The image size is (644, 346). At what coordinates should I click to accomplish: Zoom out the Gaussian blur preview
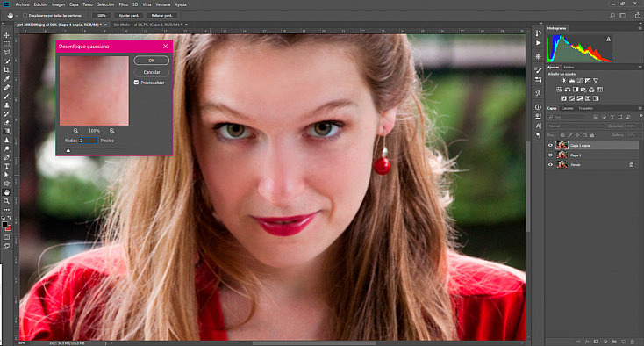76,131
